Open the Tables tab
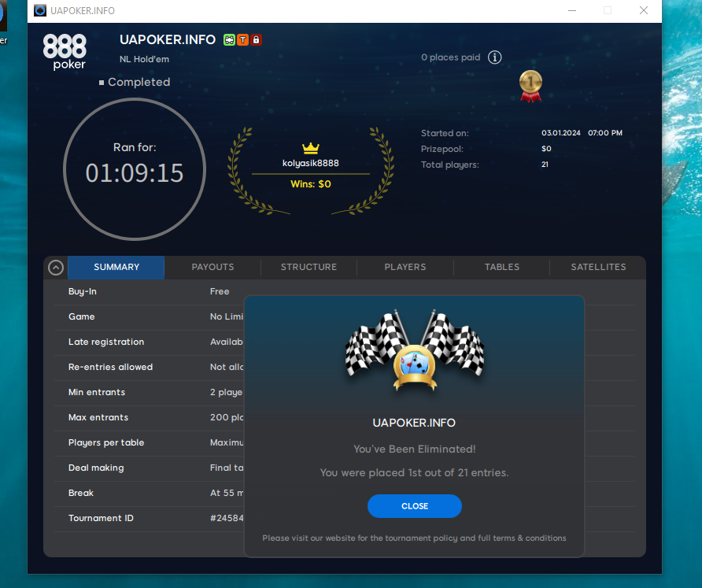 tap(502, 268)
